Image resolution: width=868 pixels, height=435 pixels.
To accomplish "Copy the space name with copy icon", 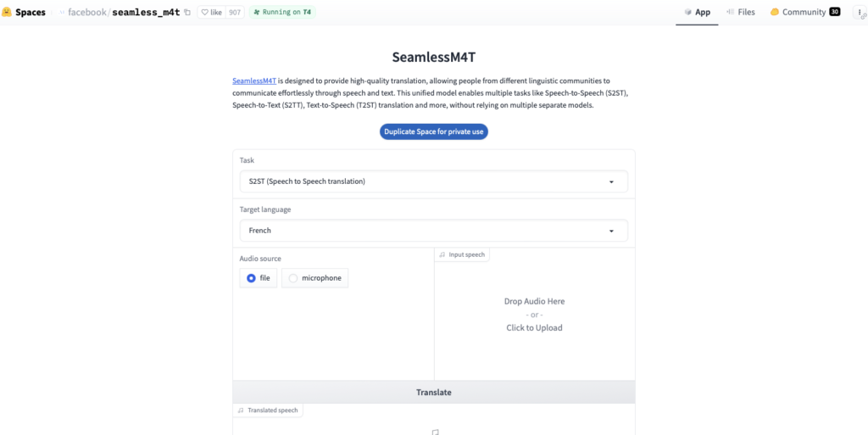I will tap(187, 12).
